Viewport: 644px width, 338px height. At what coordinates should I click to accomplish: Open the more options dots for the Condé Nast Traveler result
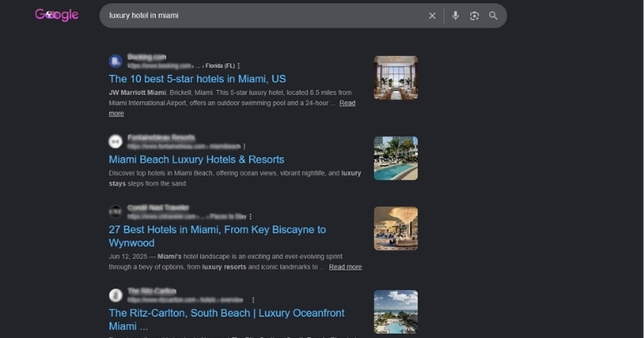click(x=250, y=217)
